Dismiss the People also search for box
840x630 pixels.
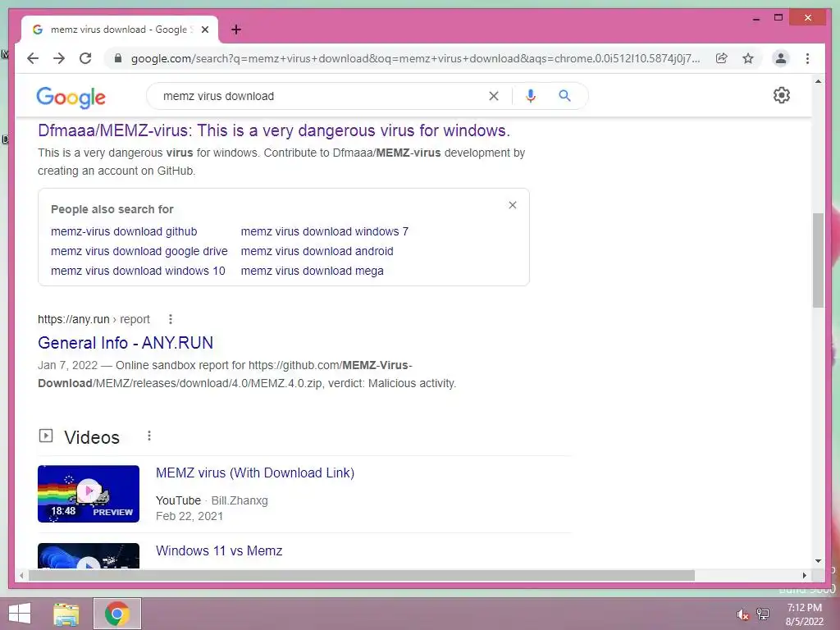(x=513, y=205)
